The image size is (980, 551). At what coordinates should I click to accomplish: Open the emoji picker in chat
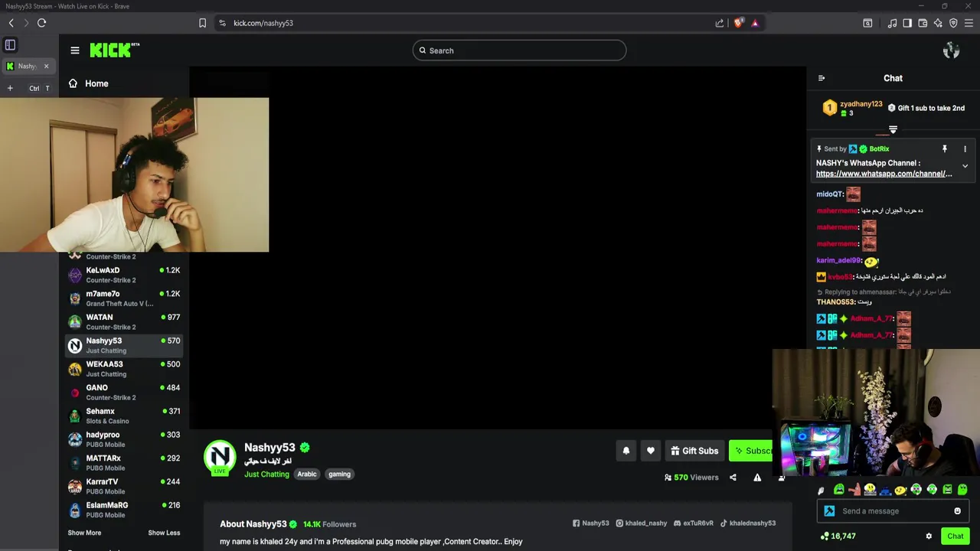957,511
